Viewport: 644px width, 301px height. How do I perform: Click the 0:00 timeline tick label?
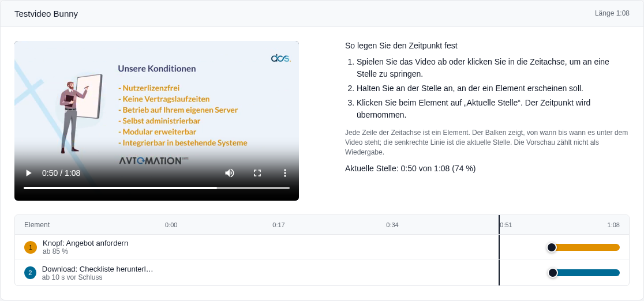[171, 225]
